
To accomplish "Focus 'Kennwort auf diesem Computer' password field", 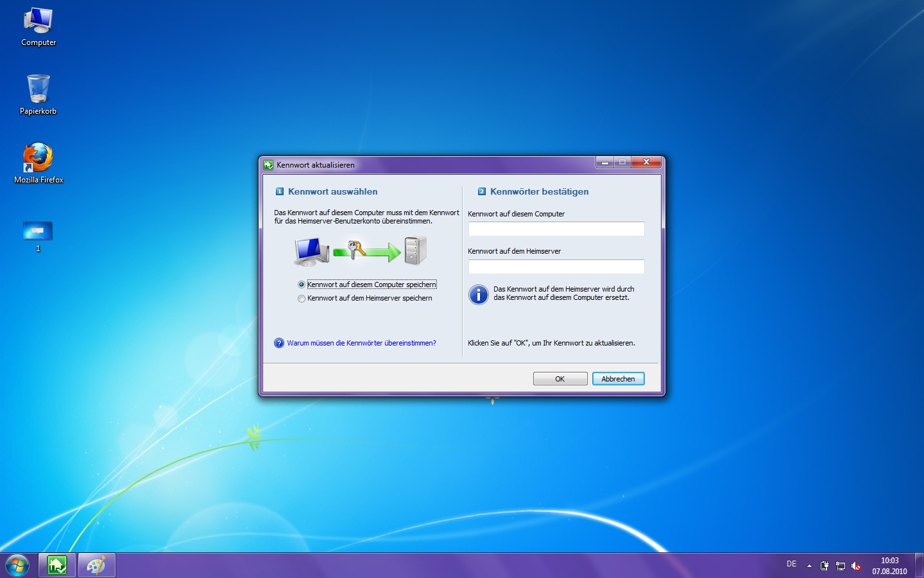I will [x=556, y=229].
